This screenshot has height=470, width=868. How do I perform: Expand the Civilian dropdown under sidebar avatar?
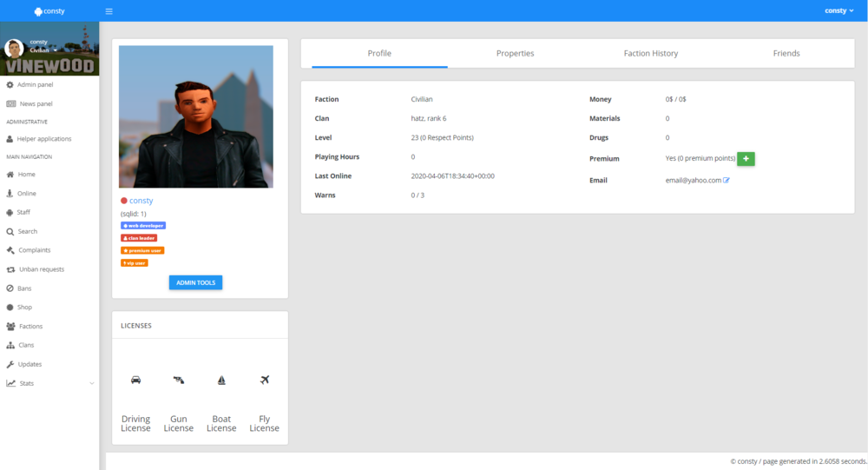[43, 50]
